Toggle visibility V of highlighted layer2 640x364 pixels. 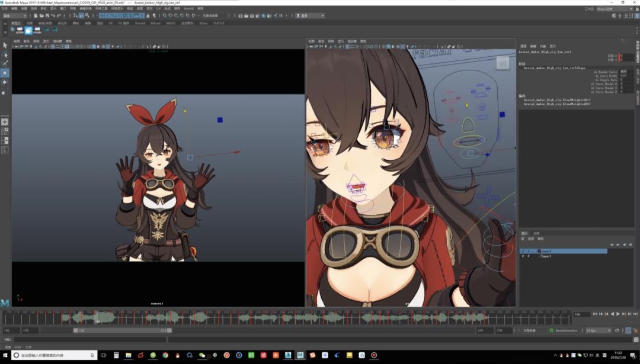(523, 251)
